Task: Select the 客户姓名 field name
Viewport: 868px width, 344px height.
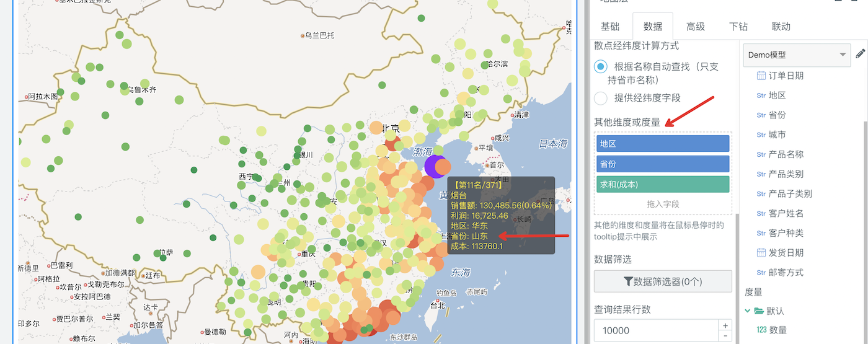Action: point(786,214)
